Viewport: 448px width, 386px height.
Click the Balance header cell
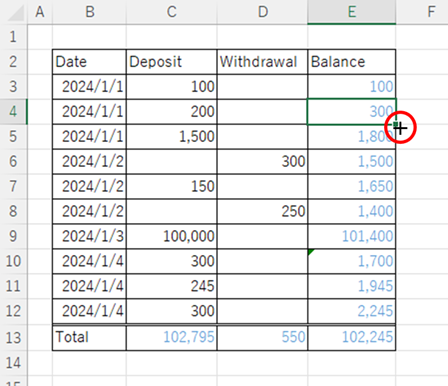[352, 62]
